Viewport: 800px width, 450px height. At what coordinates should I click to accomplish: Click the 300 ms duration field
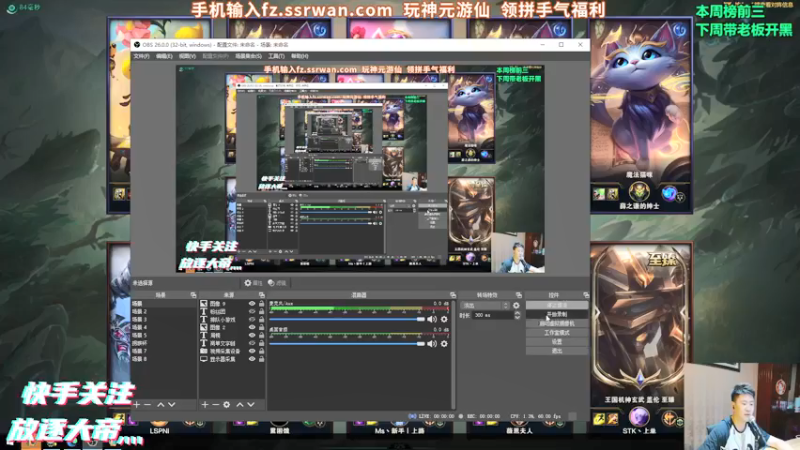click(492, 316)
